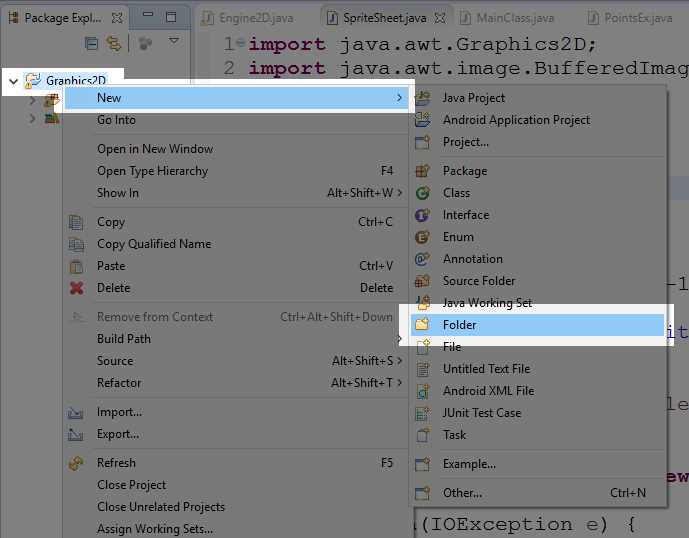Click the Example... icon
The width and height of the screenshot is (689, 538).
pos(423,464)
